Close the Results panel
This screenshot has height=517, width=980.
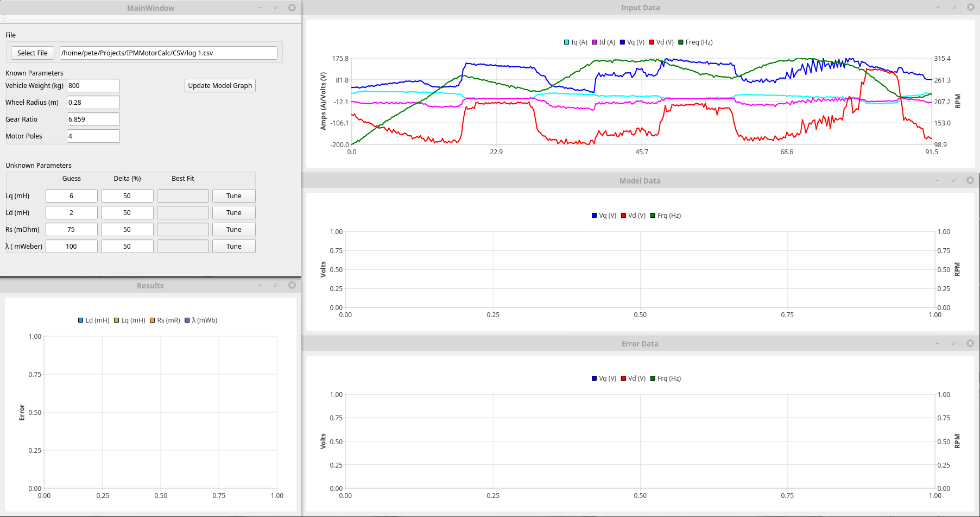[292, 285]
